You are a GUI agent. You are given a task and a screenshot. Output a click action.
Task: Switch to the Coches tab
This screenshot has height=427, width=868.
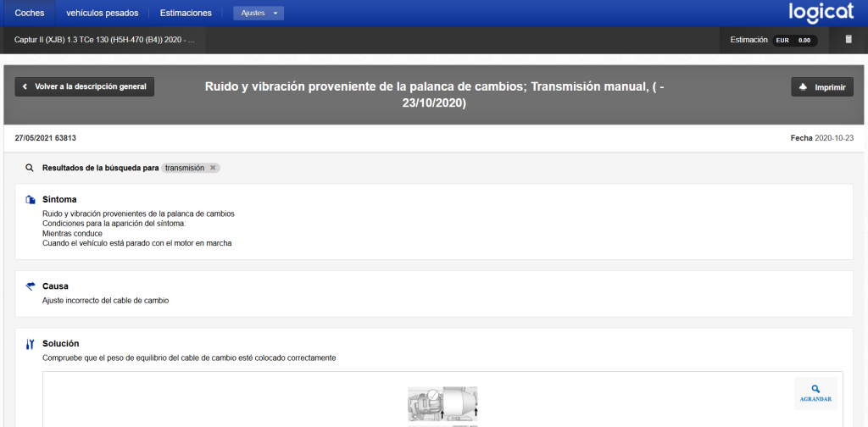click(30, 13)
